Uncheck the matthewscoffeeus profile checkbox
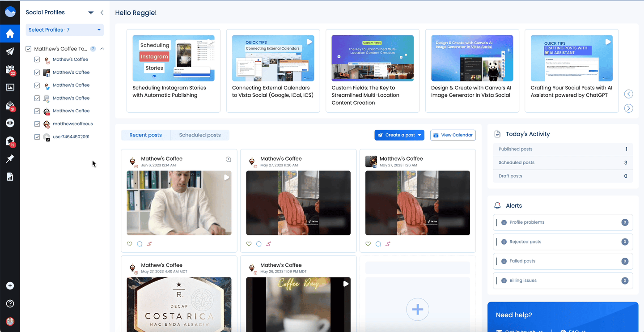 (37, 124)
